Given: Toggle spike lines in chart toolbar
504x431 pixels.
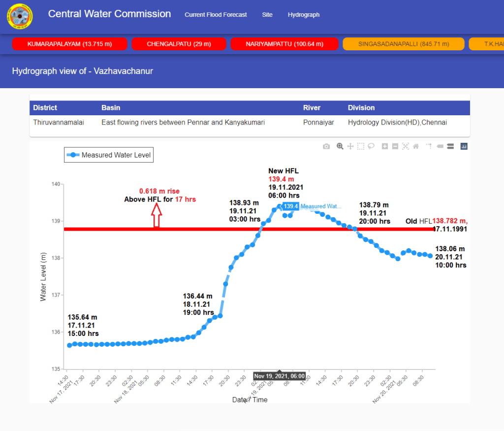Looking at the screenshot, I should coord(429,146).
